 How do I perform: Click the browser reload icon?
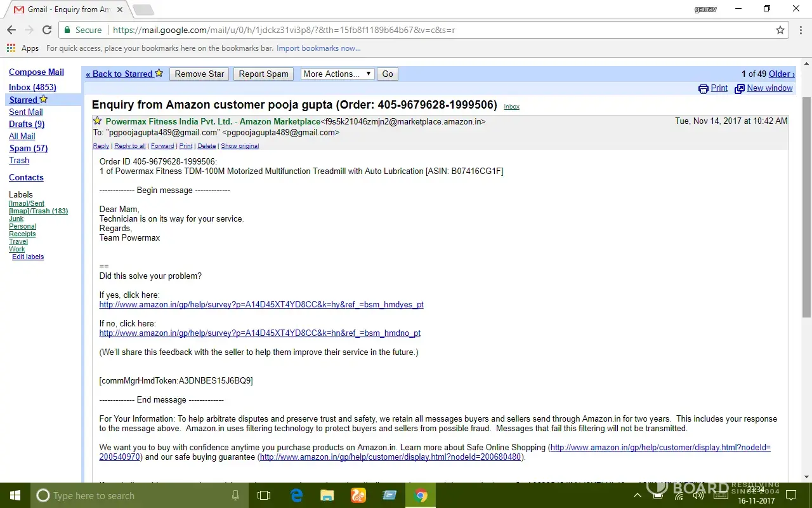point(47,30)
